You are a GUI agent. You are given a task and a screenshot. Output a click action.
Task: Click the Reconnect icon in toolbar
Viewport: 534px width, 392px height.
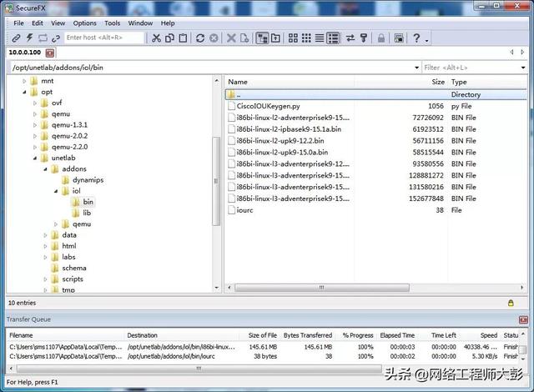point(43,38)
